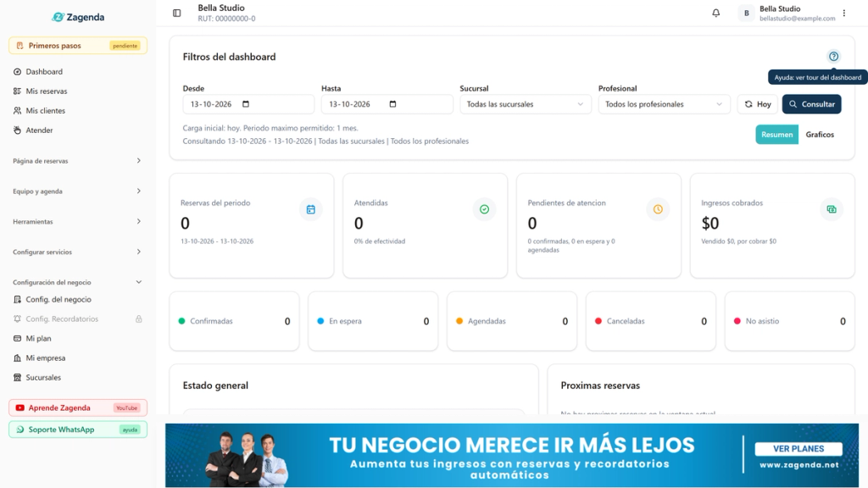The height and width of the screenshot is (488, 868).
Task: Click the Config. del negocio icon
Action: pyautogui.click(x=17, y=299)
